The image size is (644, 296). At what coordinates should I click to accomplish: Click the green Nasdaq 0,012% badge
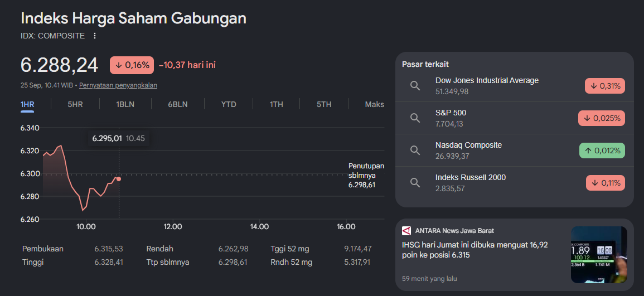[602, 151]
